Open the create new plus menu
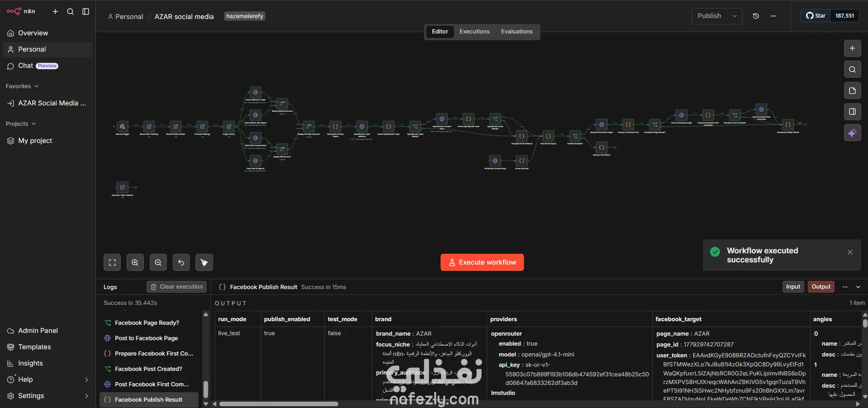 pyautogui.click(x=55, y=12)
